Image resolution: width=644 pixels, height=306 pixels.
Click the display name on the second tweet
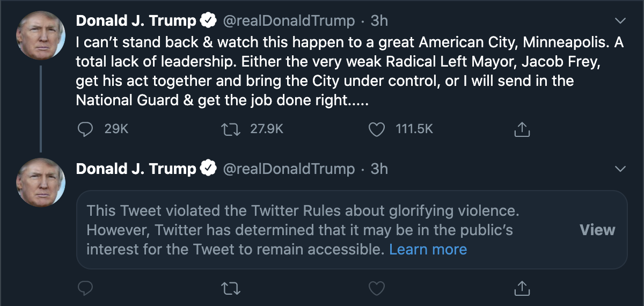(x=136, y=169)
